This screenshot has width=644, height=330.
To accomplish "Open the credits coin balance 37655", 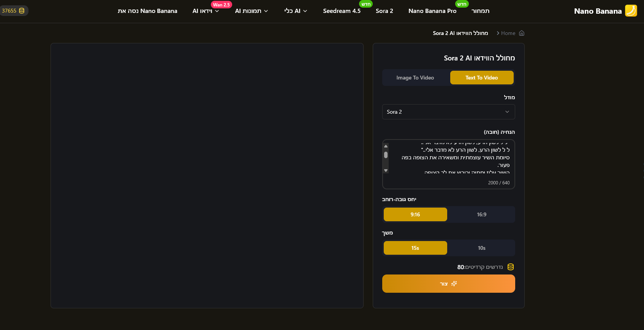I will coord(13,11).
